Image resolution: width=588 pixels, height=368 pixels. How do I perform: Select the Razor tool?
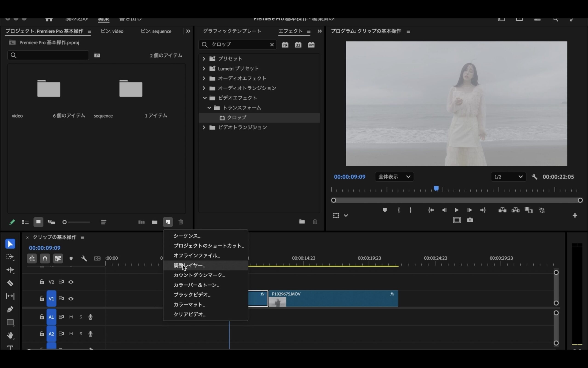[10, 283]
